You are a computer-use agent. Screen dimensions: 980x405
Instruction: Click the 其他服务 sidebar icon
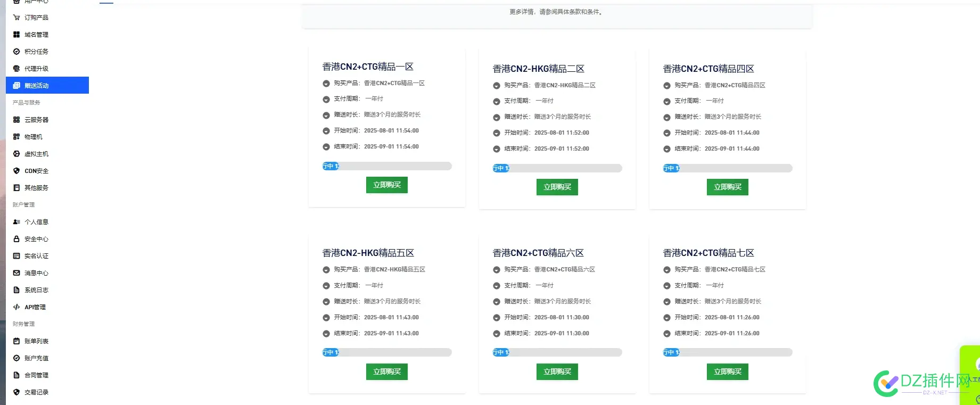click(x=17, y=188)
